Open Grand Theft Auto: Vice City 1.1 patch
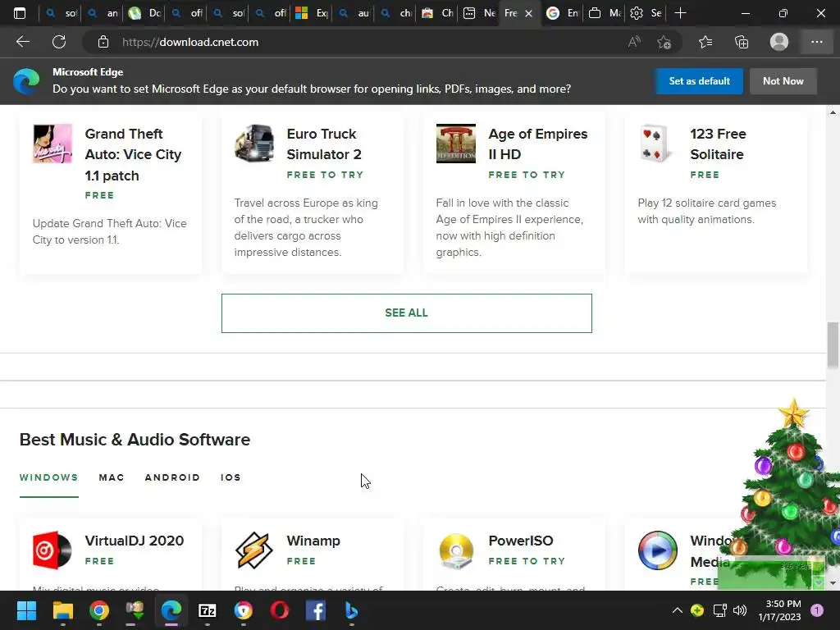This screenshot has height=630, width=840. coord(134,154)
